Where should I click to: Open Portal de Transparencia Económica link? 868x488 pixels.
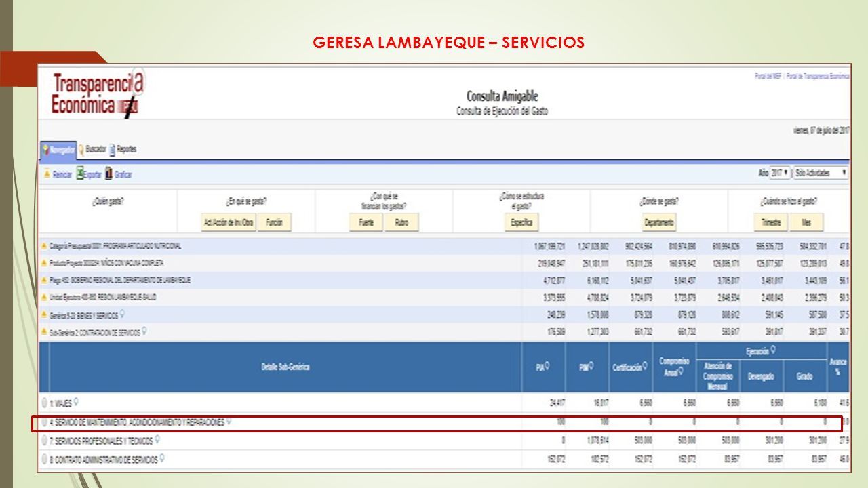pos(818,77)
